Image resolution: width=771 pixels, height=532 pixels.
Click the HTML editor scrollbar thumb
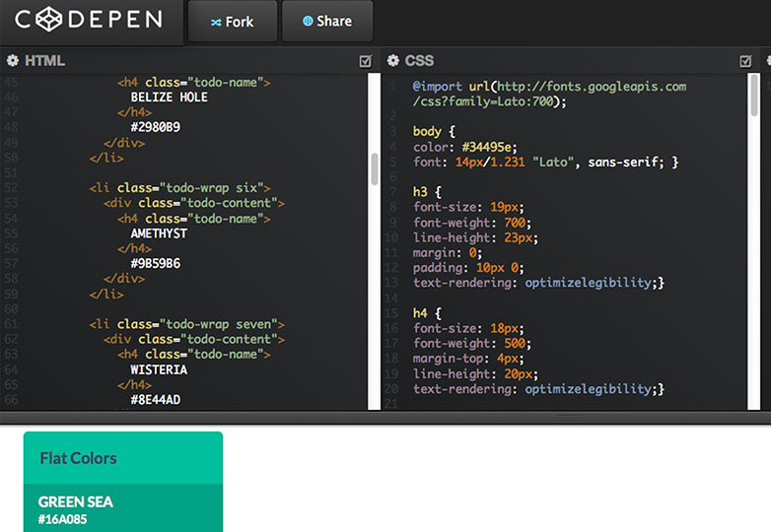(375, 168)
